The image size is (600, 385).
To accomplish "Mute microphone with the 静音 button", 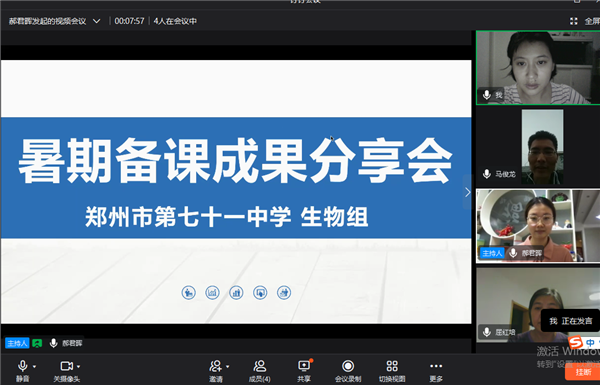I will click(x=22, y=370).
